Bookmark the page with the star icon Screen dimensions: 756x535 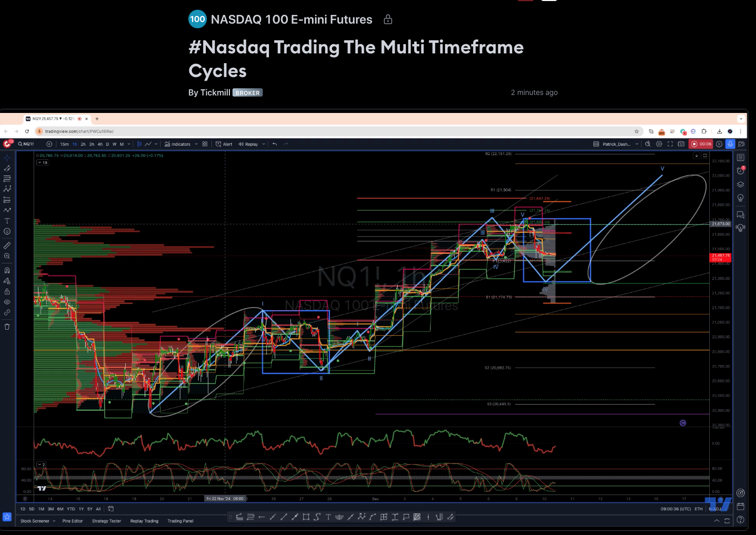coord(636,131)
